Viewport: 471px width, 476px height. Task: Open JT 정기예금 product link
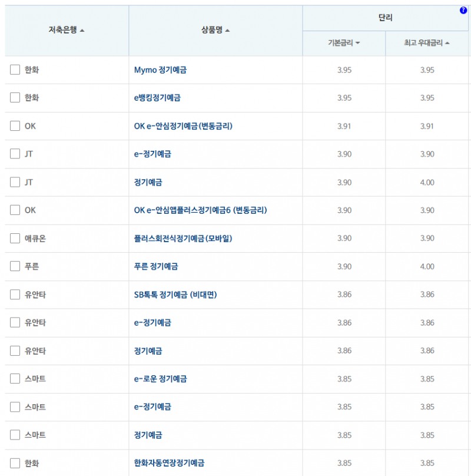coord(148,182)
